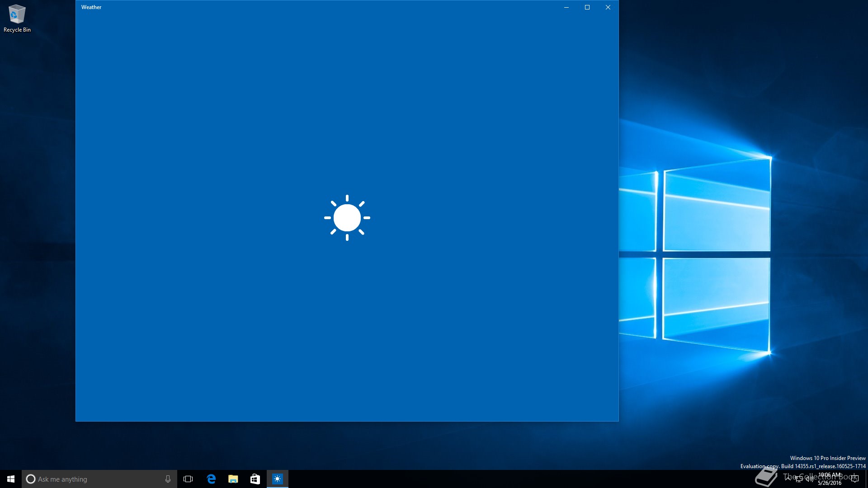Open the Windows Store taskbar icon
The image size is (868, 488).
click(255, 479)
